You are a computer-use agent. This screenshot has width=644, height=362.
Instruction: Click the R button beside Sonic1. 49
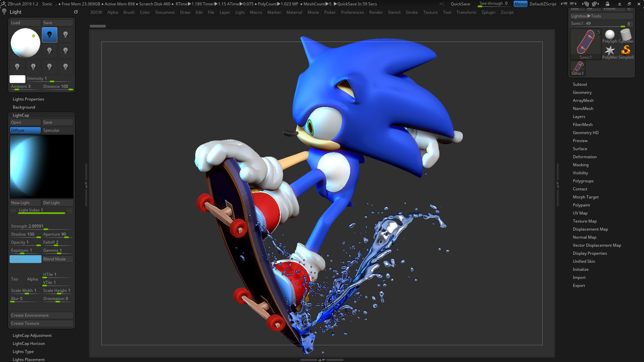tap(629, 24)
